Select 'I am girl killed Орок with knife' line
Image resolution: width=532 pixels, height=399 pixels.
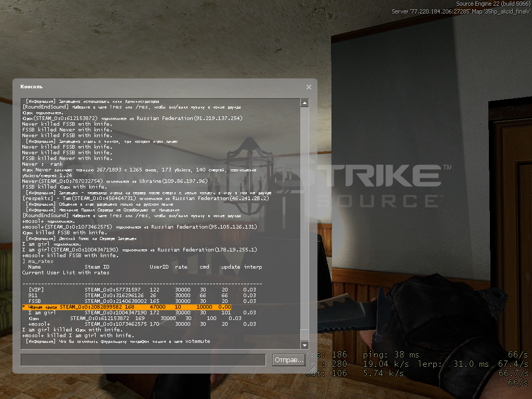(x=72, y=330)
